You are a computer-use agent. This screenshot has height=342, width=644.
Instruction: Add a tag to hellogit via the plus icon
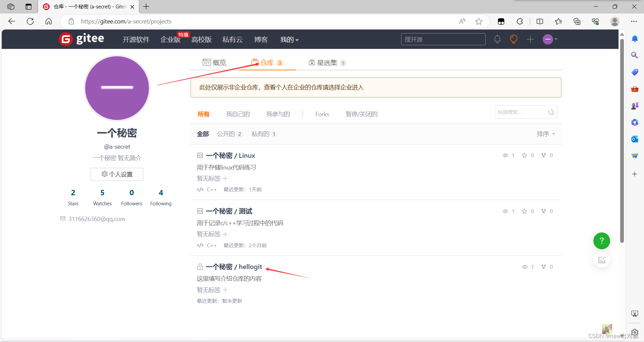tap(226, 290)
